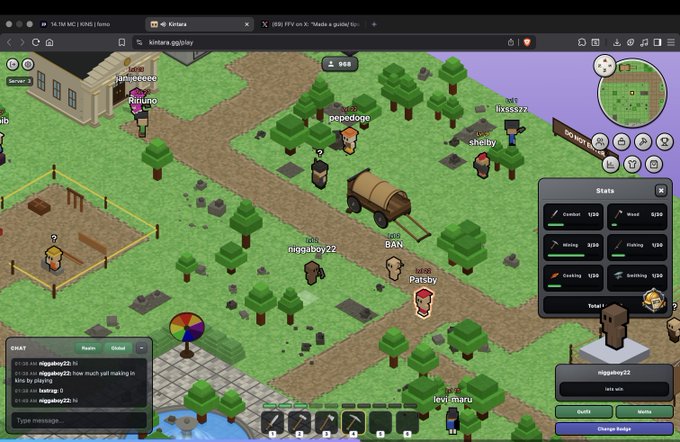
Task: Click the player Patsby
Action: 424,303
